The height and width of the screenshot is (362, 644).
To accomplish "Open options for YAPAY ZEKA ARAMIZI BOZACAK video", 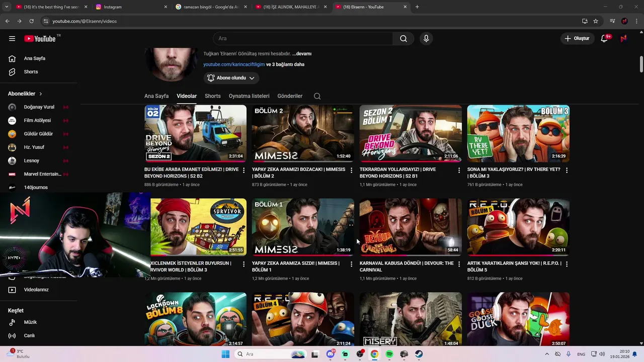I will 351,170.
